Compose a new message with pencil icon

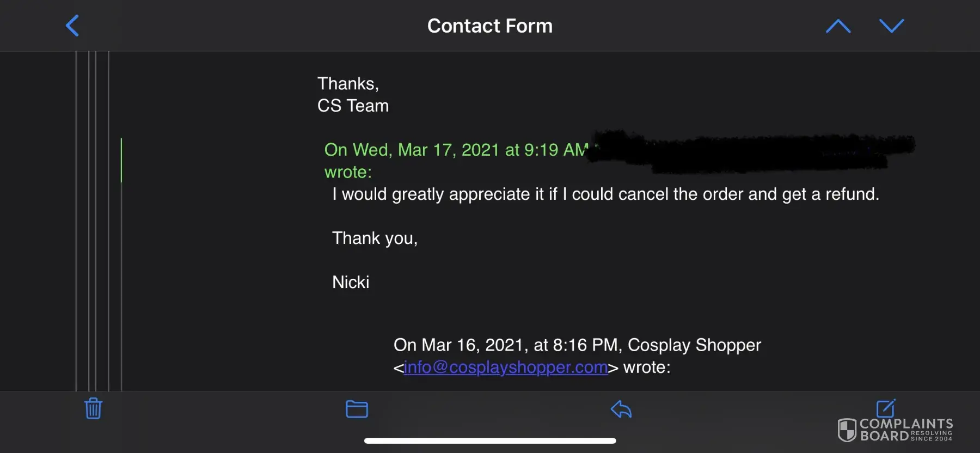point(885,407)
